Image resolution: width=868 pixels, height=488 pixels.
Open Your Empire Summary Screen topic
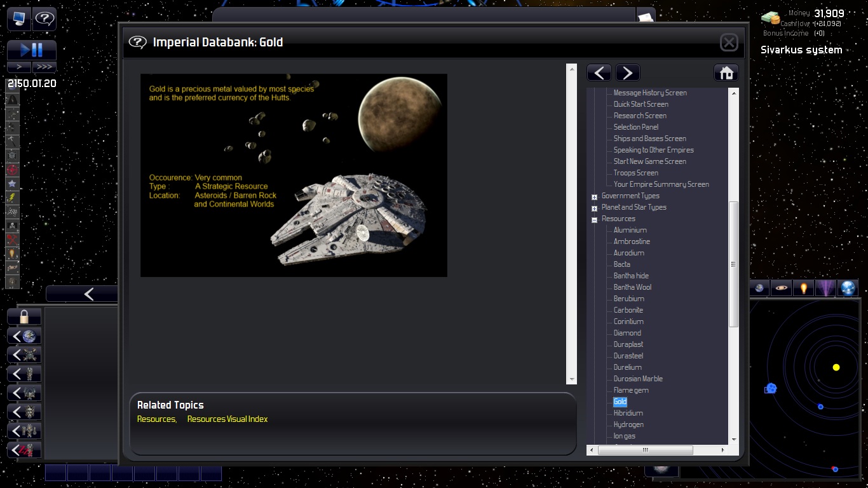pos(661,184)
